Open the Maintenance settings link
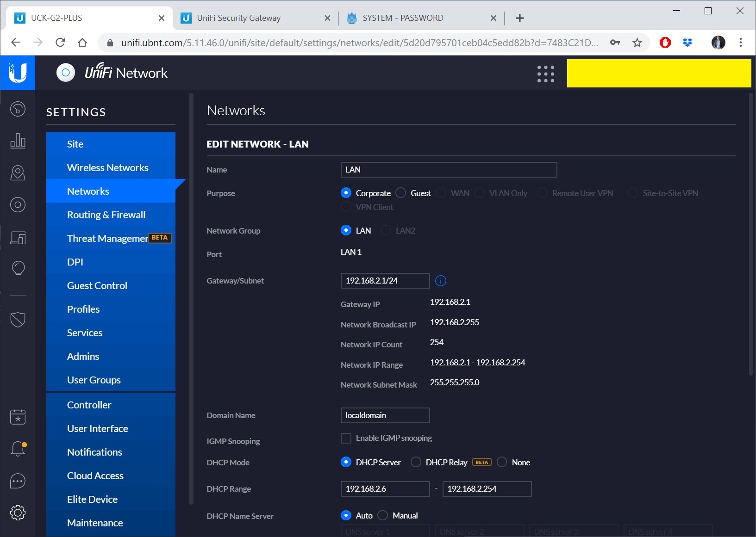 (95, 523)
